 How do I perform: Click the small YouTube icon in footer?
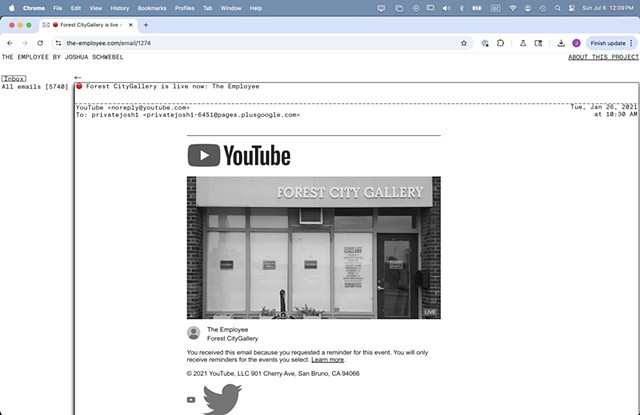[x=191, y=399]
